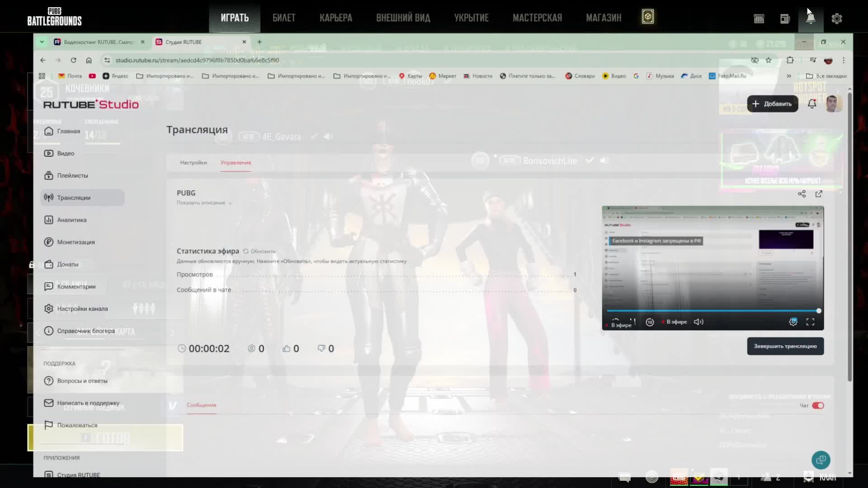Click fullscreen icon in player
The height and width of the screenshot is (488, 868).
(x=810, y=322)
